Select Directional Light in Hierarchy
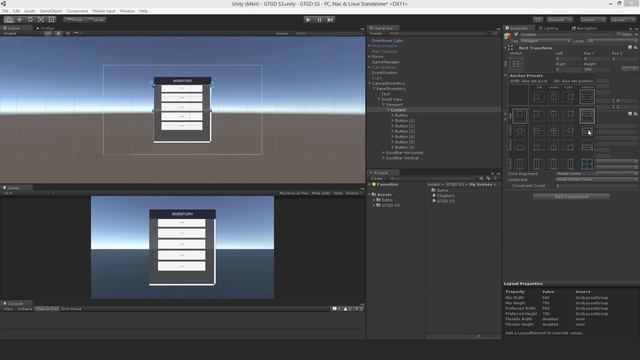The width and height of the screenshot is (640, 360). [387, 41]
